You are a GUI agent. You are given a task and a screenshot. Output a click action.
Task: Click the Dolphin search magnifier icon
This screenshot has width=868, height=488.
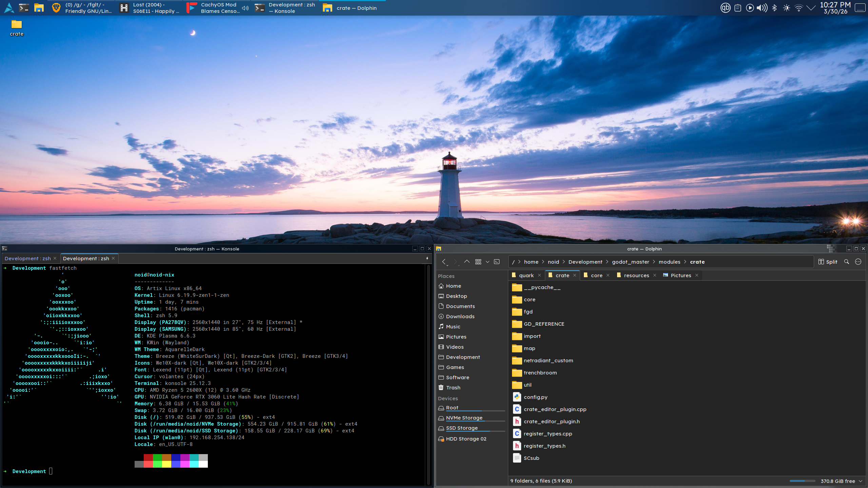pos(846,262)
